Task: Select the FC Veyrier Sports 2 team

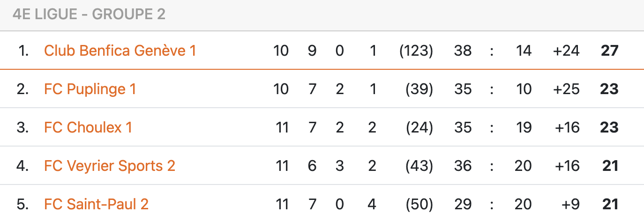Action: [110, 166]
